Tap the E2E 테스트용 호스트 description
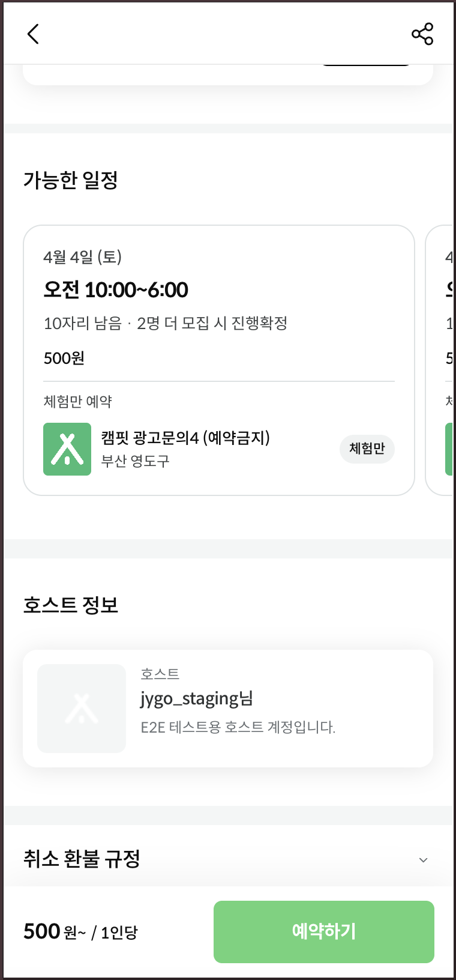The height and width of the screenshot is (980, 456). (x=238, y=727)
